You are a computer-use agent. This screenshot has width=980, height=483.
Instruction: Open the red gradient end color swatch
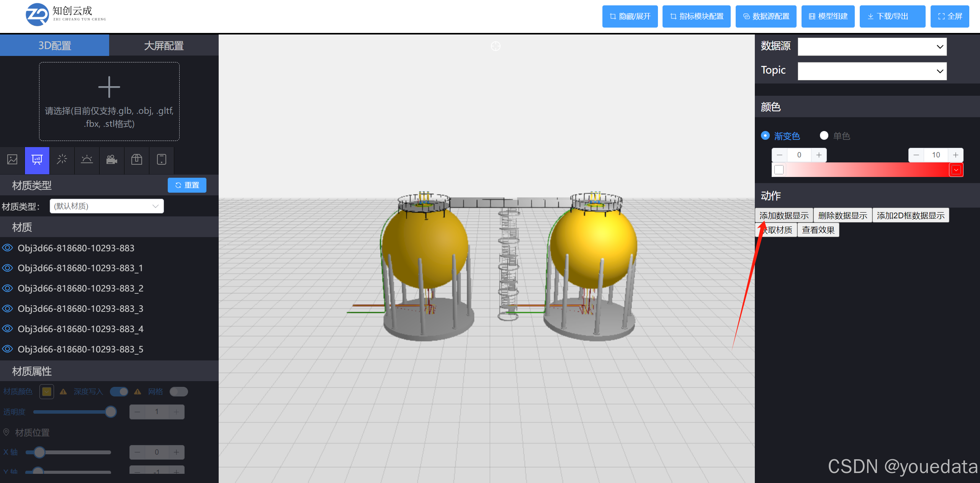(956, 170)
